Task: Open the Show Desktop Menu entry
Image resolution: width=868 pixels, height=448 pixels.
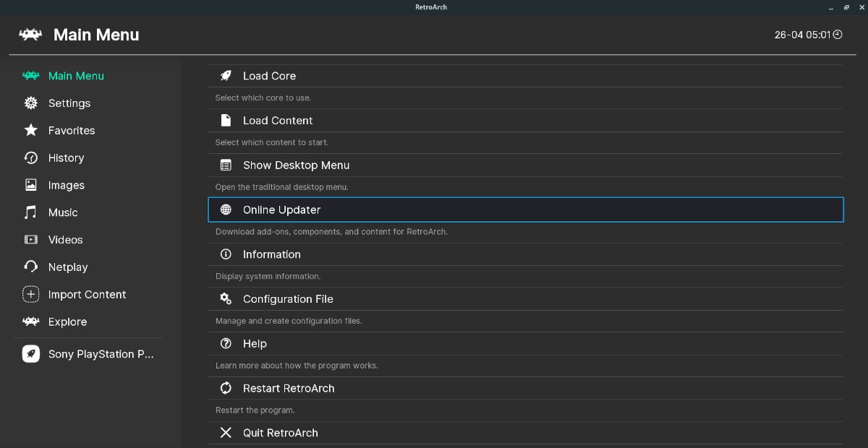Action: click(296, 165)
